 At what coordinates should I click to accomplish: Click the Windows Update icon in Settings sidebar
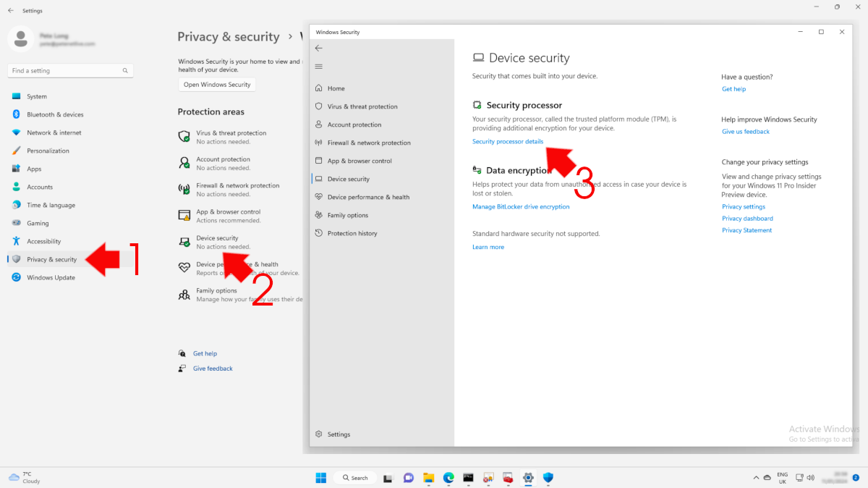(16, 277)
